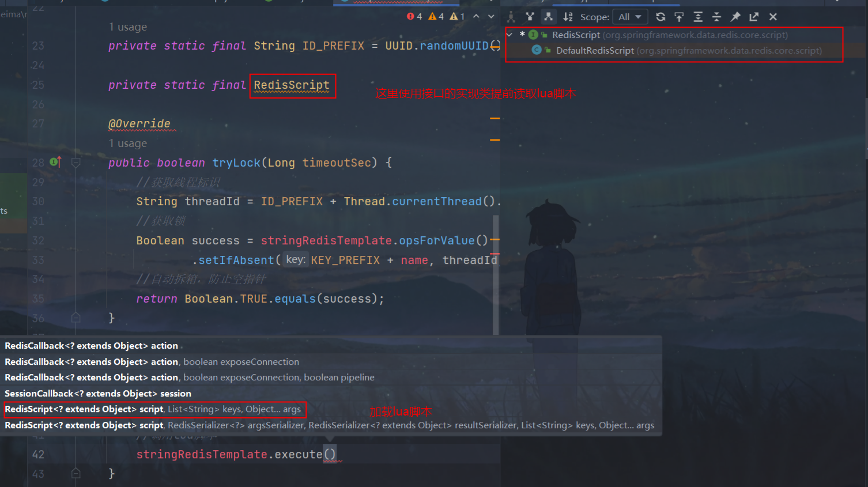The image size is (868, 487).
Task: Toggle alphabetical sorting in hierarchy
Action: [568, 17]
